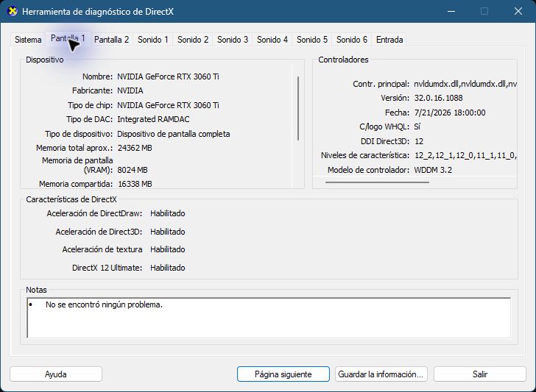Click Integrated RAMDAC text
The width and height of the screenshot is (536, 392).
[x=153, y=119]
